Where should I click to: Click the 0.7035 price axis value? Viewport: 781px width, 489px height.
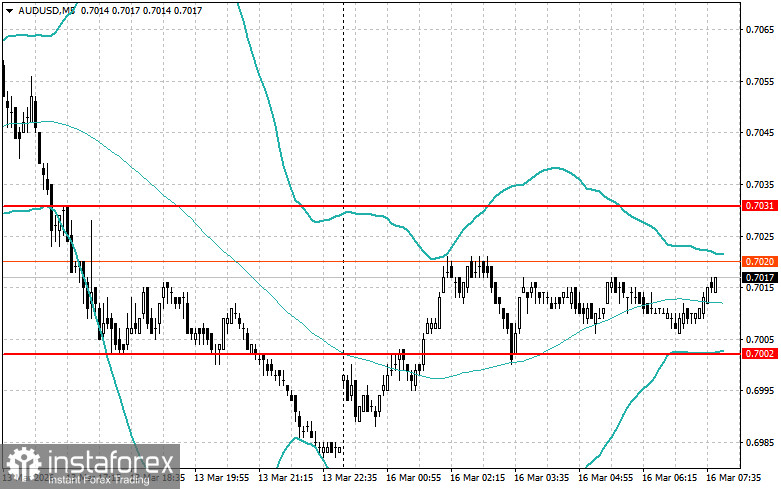(x=760, y=185)
